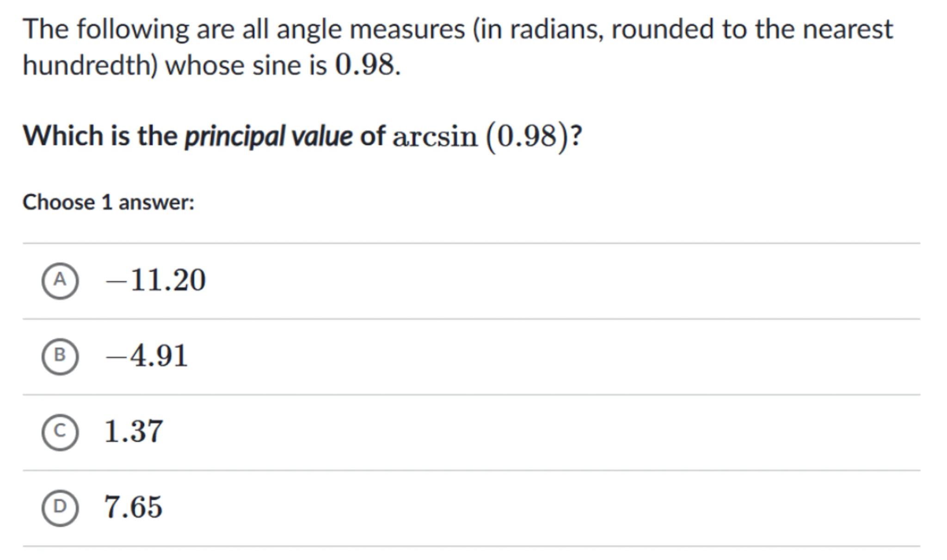Select radio button C

coord(60,432)
